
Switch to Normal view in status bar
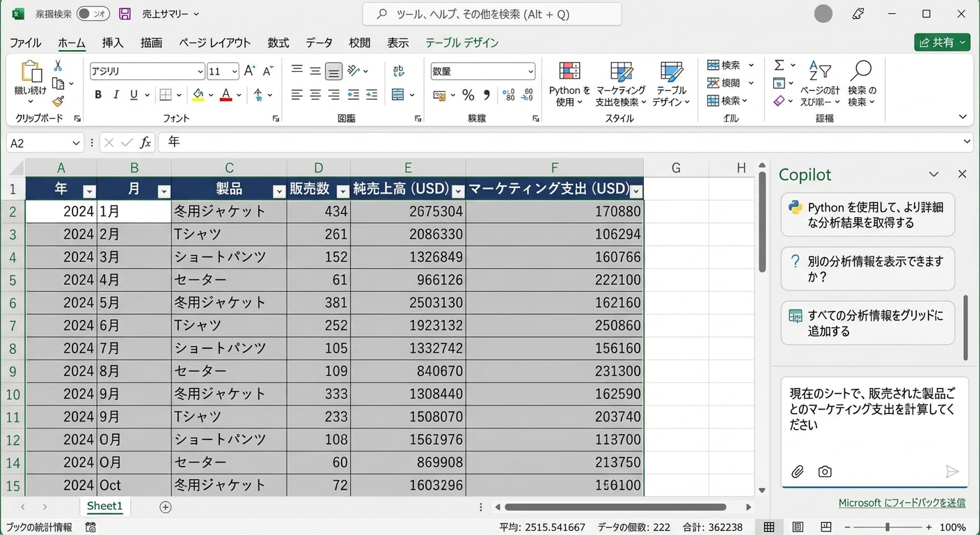tap(769, 527)
